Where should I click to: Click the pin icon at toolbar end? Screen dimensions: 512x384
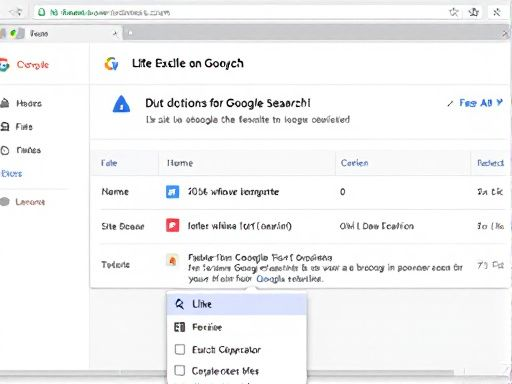(x=497, y=13)
